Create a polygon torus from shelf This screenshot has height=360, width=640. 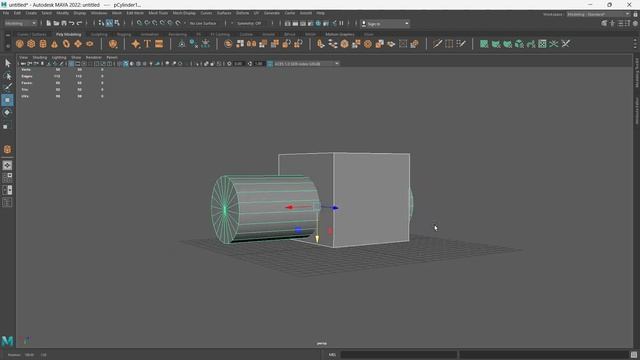pos(66,44)
